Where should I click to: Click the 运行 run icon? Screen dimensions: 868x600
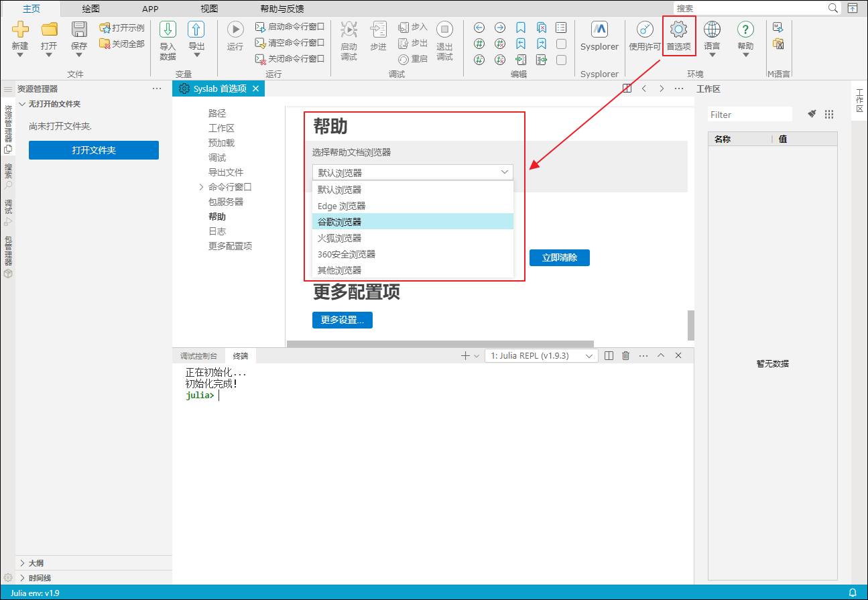235,30
